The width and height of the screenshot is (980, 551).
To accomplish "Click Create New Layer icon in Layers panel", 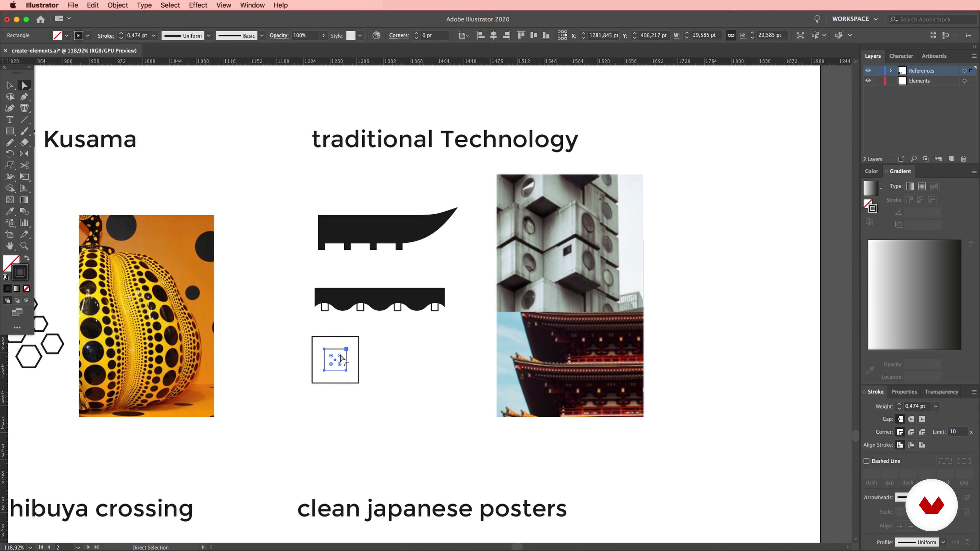I will 951,159.
